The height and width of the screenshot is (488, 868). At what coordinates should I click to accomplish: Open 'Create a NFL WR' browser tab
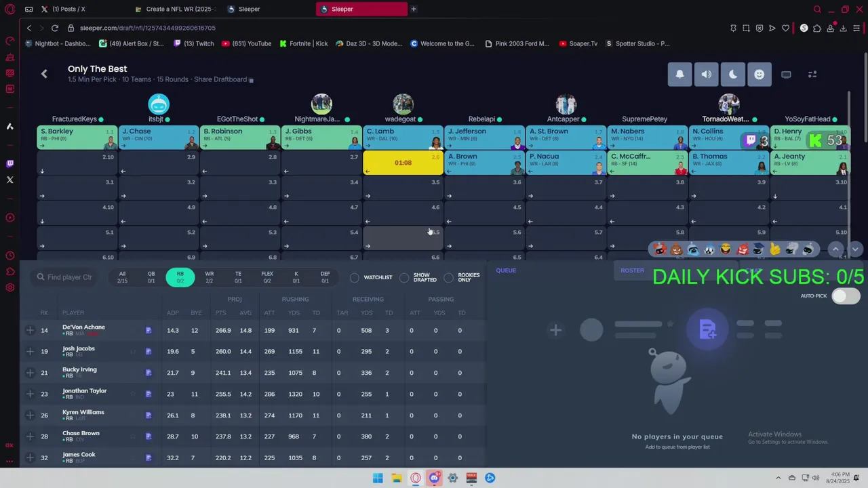[175, 9]
